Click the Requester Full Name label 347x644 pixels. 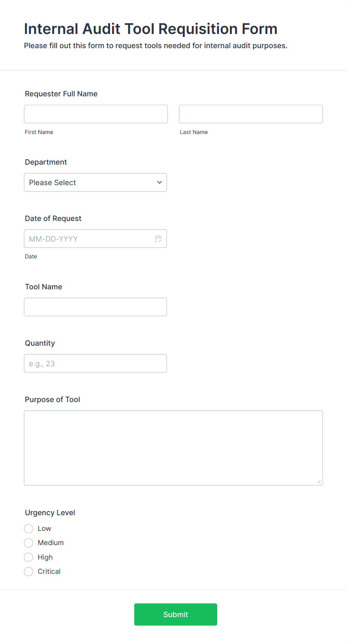[61, 94]
